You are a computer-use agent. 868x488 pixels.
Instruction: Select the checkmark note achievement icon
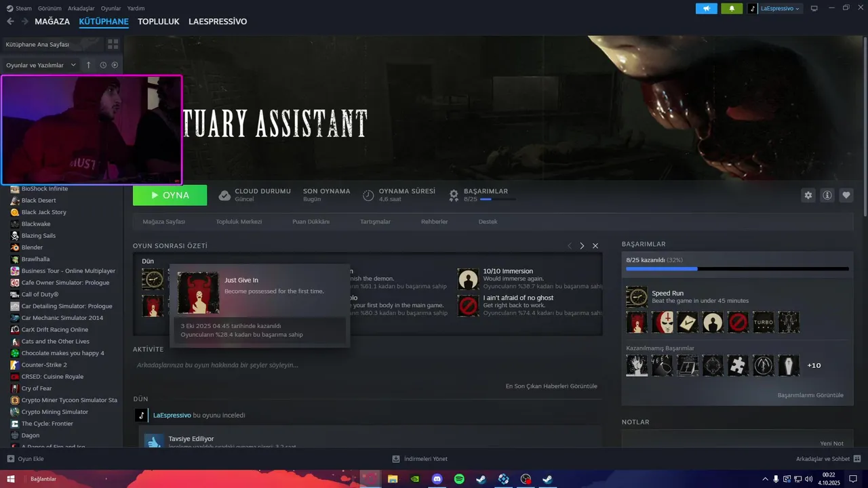(688, 322)
